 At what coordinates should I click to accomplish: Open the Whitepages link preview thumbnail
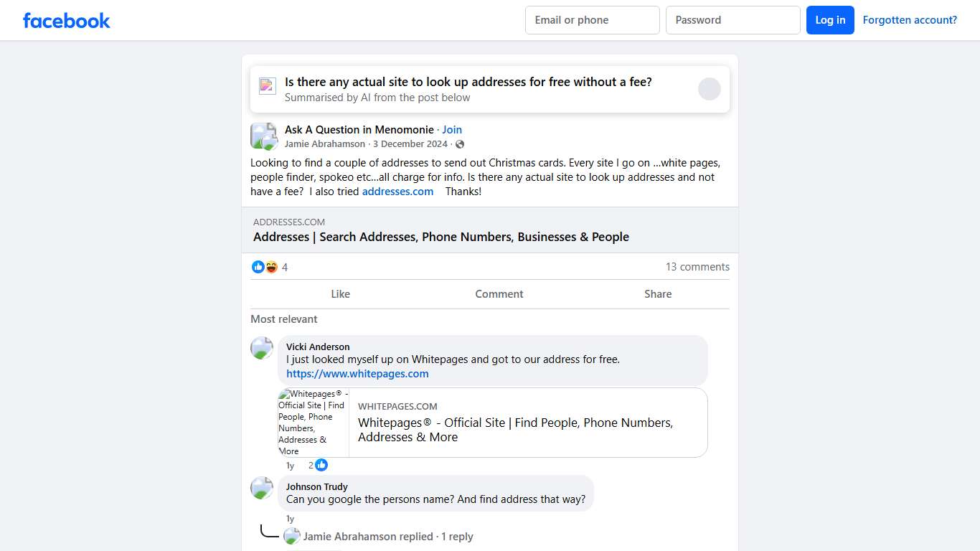[314, 423]
